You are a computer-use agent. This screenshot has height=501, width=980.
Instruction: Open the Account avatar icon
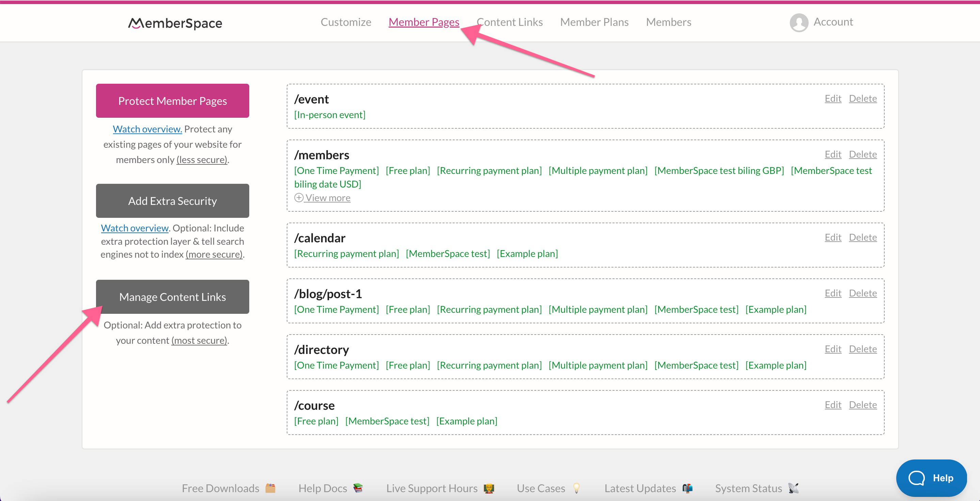pyautogui.click(x=799, y=22)
